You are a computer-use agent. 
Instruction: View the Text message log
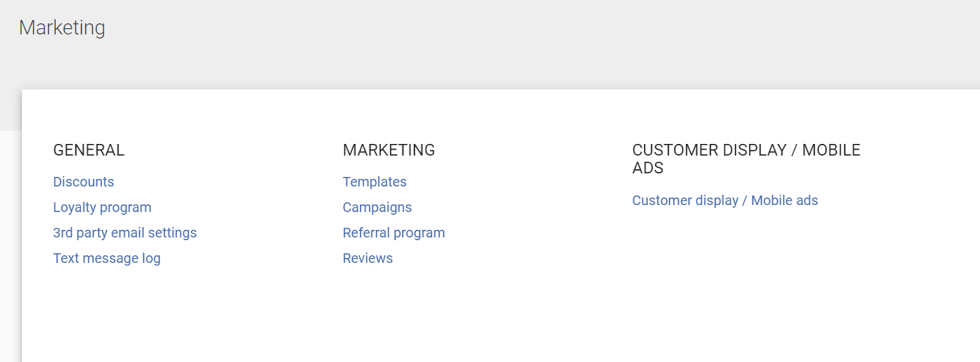107,259
